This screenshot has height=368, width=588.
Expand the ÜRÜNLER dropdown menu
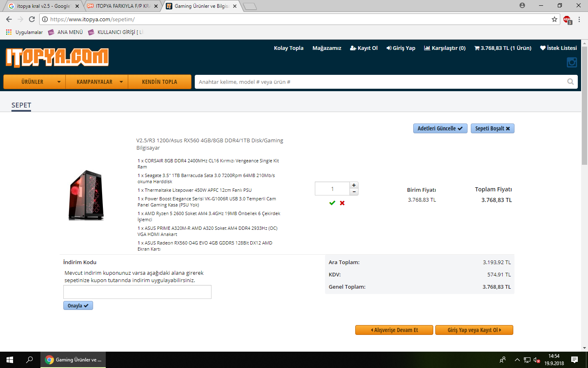34,82
